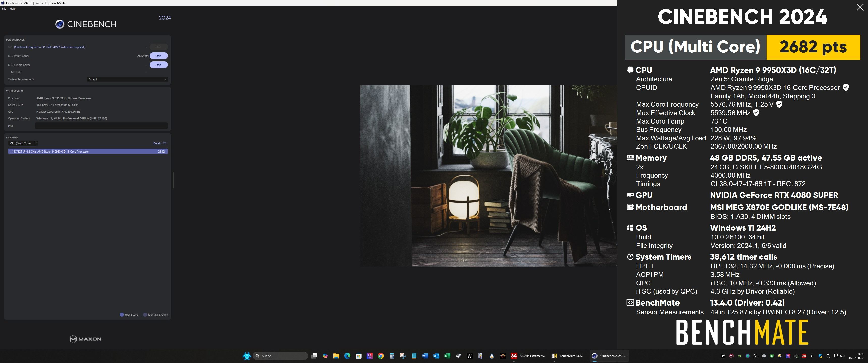Click the Info text field

101,126
